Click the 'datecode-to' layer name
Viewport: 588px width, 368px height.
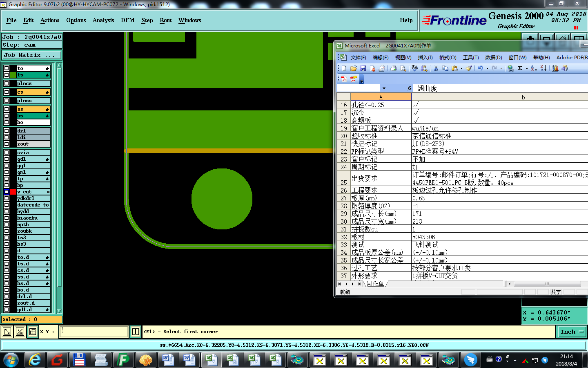(x=33, y=204)
